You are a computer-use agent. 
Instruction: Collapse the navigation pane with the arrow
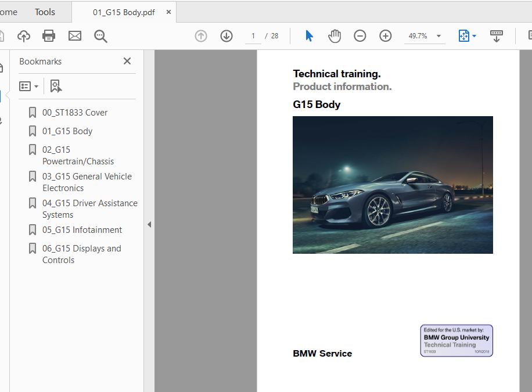149,224
